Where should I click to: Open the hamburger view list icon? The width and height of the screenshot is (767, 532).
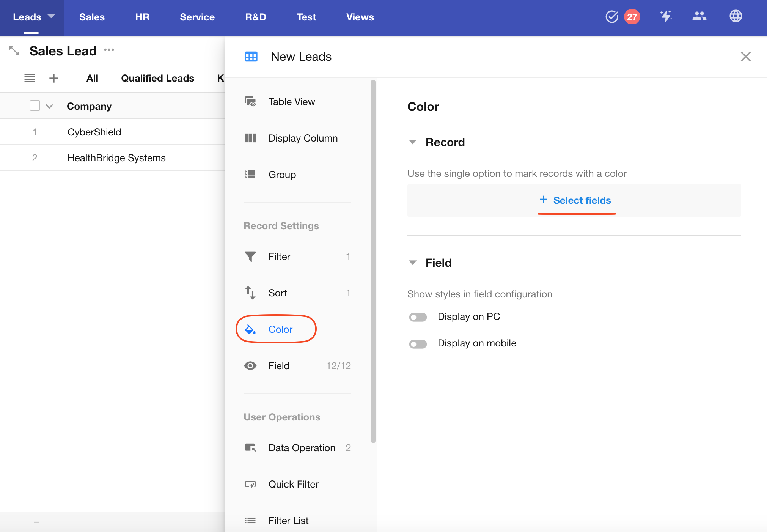pyautogui.click(x=30, y=78)
